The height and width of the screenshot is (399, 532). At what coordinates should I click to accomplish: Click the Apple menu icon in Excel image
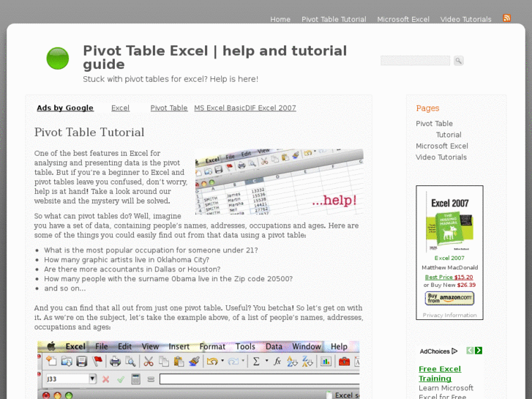point(51,346)
